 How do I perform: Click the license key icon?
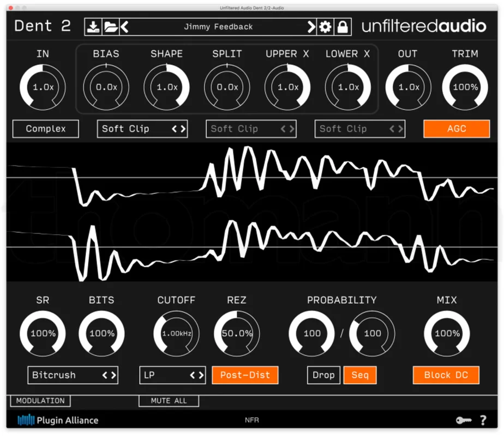coord(464,420)
